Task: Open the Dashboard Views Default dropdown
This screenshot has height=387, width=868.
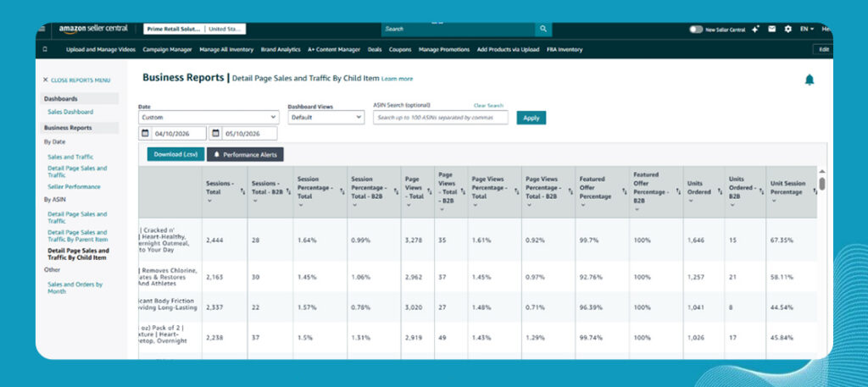Action: [x=326, y=117]
